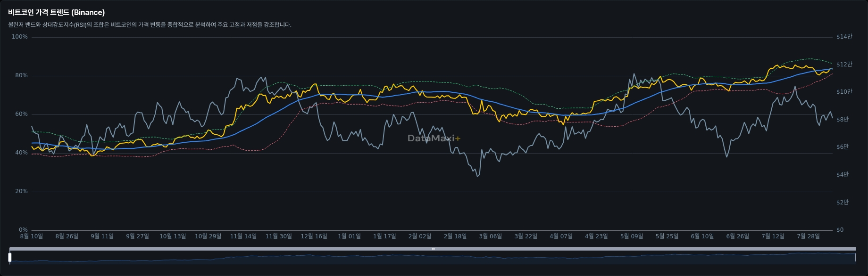Click the 7월 12일 date label
Viewport: 868px width, 276px height.
point(773,236)
